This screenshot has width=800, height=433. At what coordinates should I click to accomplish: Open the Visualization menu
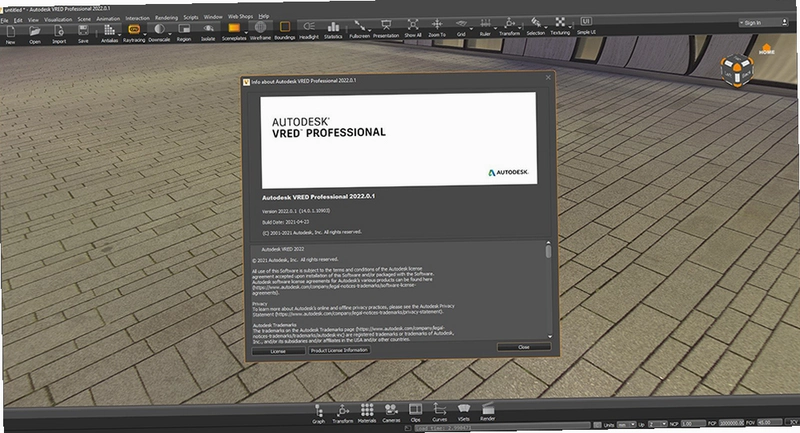(58, 19)
